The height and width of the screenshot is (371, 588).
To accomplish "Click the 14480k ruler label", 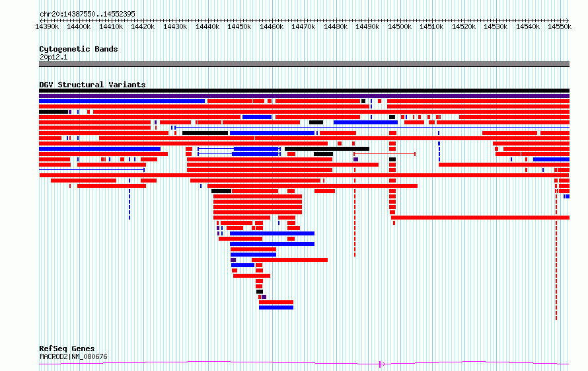I will (336, 26).
